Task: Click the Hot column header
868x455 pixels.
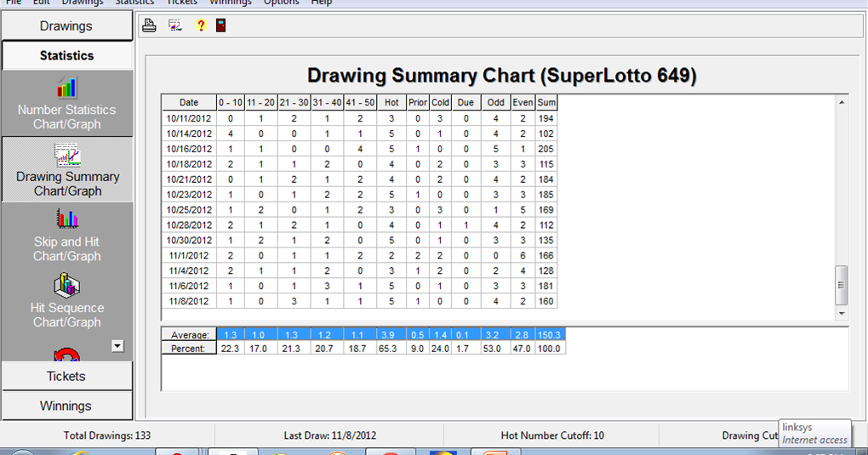Action: click(x=391, y=102)
